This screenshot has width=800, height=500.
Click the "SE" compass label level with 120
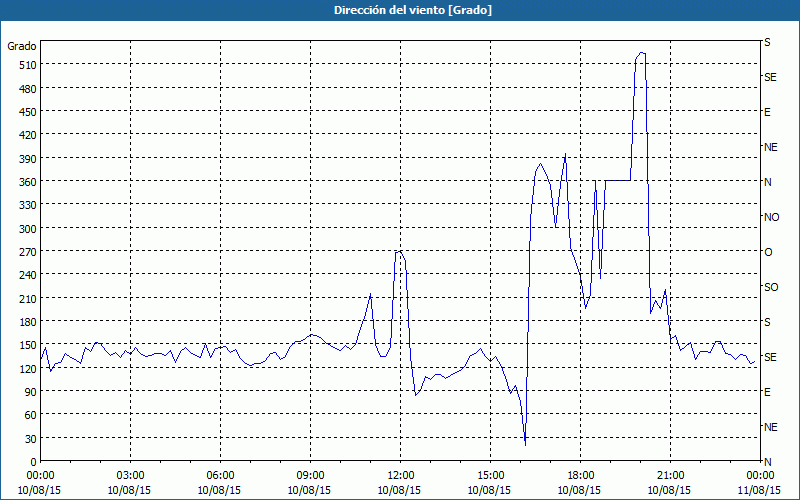tap(770, 357)
